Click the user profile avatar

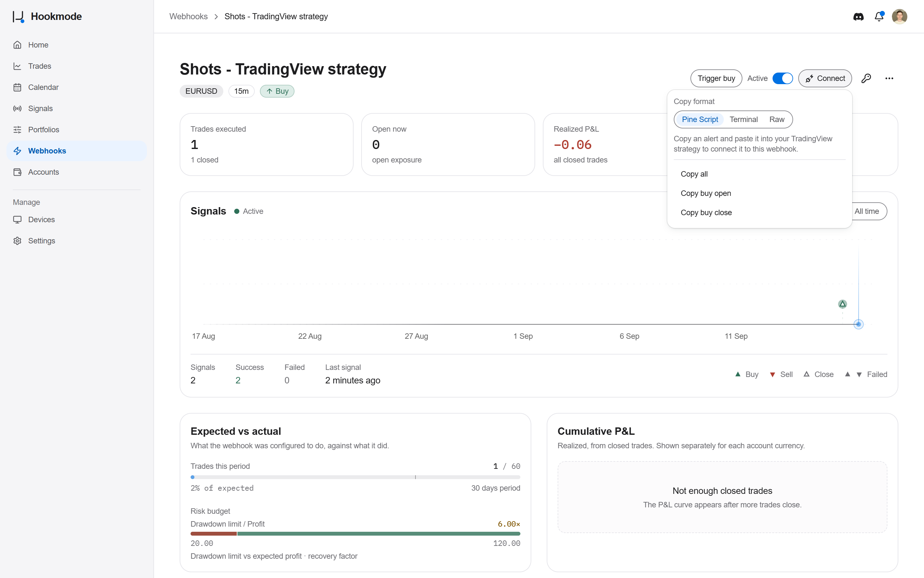coord(900,16)
